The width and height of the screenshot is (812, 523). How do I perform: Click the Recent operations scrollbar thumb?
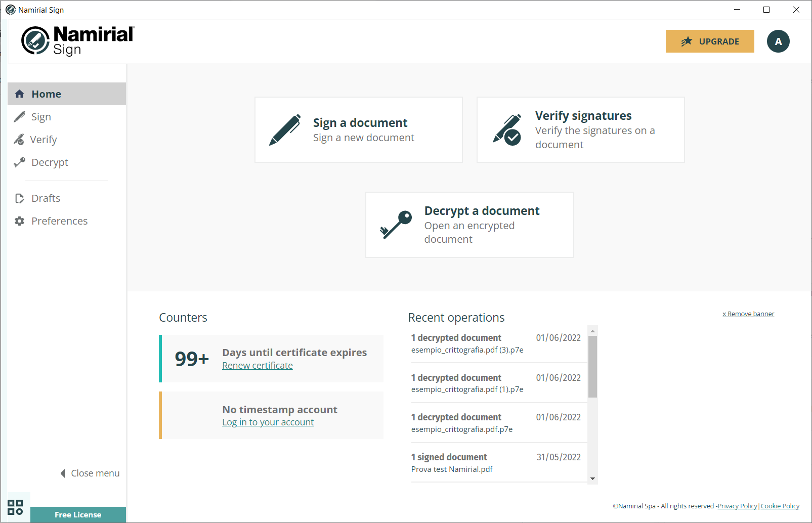(x=592, y=367)
